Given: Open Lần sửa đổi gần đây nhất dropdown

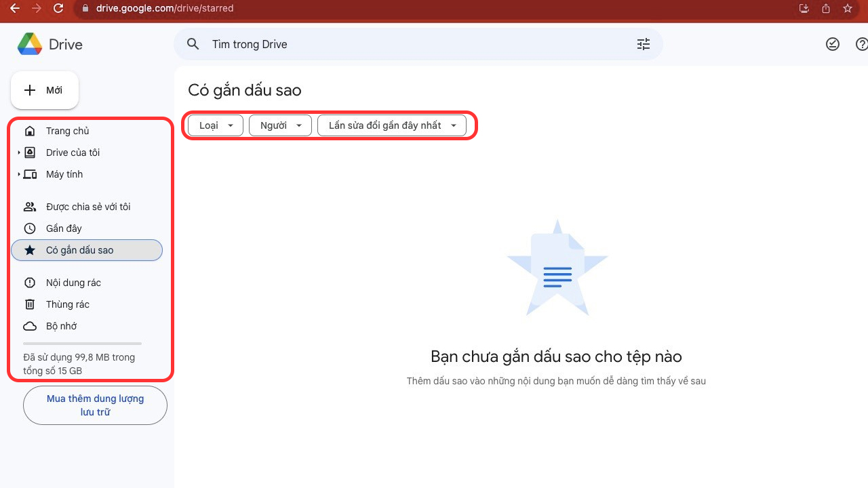Looking at the screenshot, I should click(391, 125).
